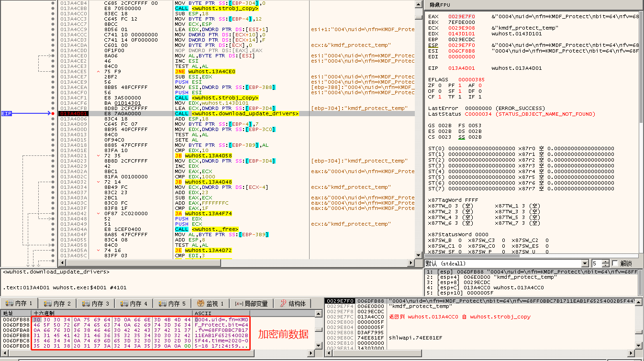644x361 pixels.
Task: Click the 局部变量 local variables icon
Action: 239,304
